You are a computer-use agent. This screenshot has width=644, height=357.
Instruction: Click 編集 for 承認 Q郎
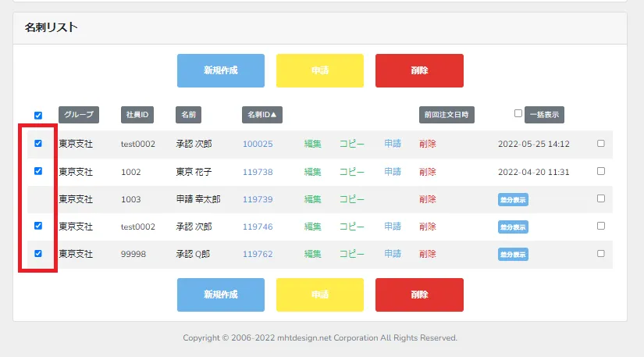(312, 255)
